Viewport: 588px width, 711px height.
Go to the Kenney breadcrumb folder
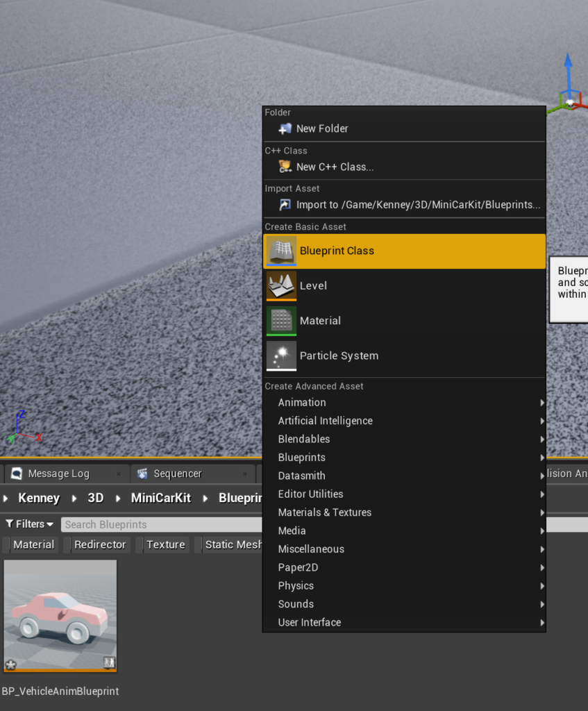pos(39,498)
